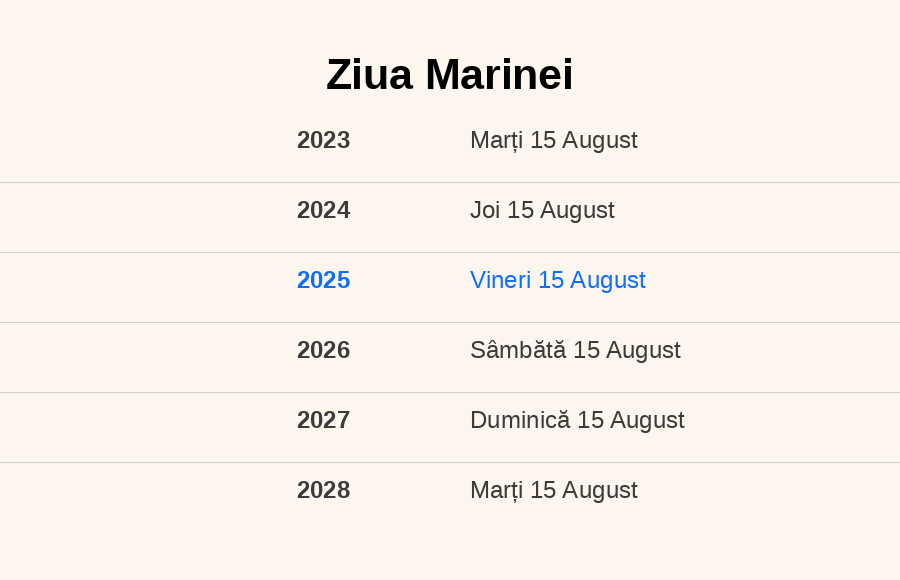The image size is (900, 580).
Task: Click the first Marți 15 August date in 2023 row
Action: point(554,140)
